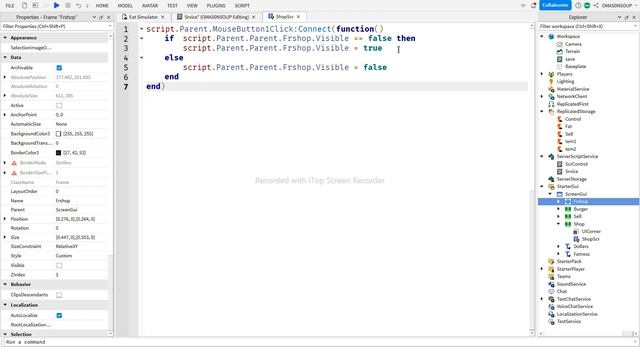The height and width of the screenshot is (360, 640).
Task: Click the blue Play button in the top toolbar
Action: 56,5
